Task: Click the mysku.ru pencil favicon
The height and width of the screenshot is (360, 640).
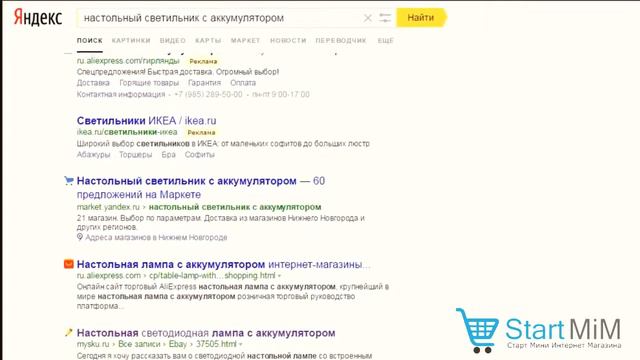Action: 69,333
